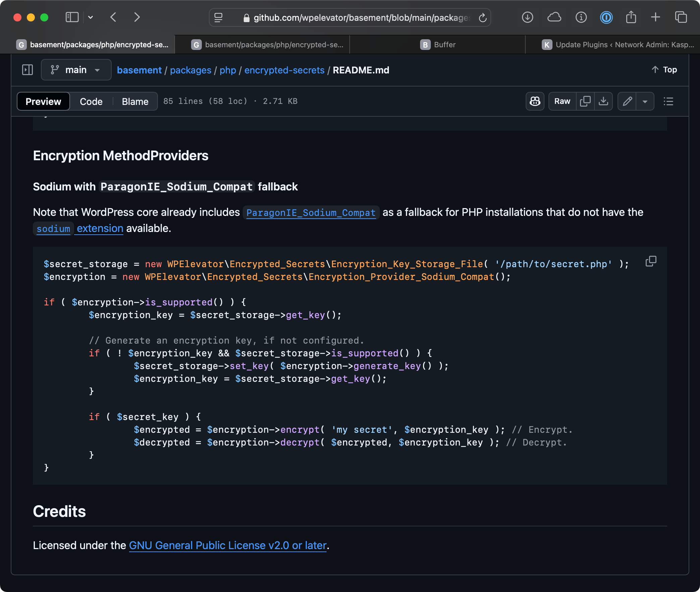700x592 pixels.
Task: Open the document outline list icon
Action: 668,101
